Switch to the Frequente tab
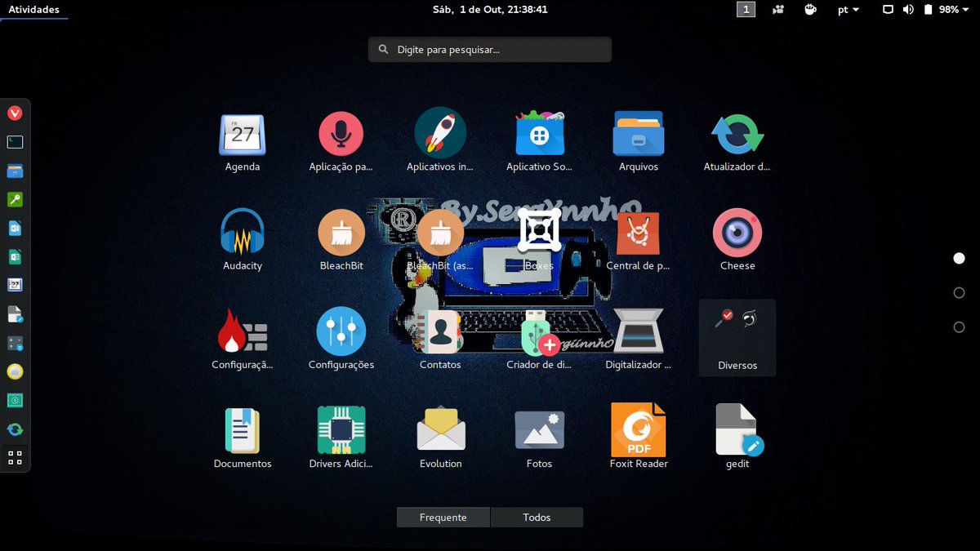Image resolution: width=980 pixels, height=551 pixels. point(443,518)
